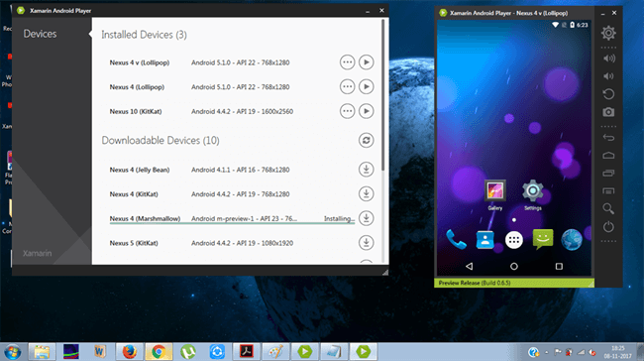Screen dimensions: 644x361
Task: Minimize Xamarin Android Player devices window
Action: (x=368, y=11)
